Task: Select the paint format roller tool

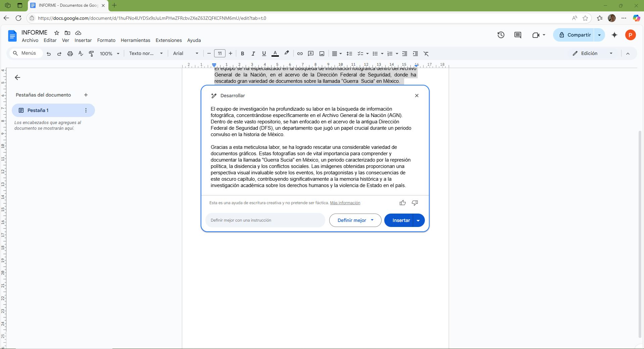Action: tap(91, 54)
